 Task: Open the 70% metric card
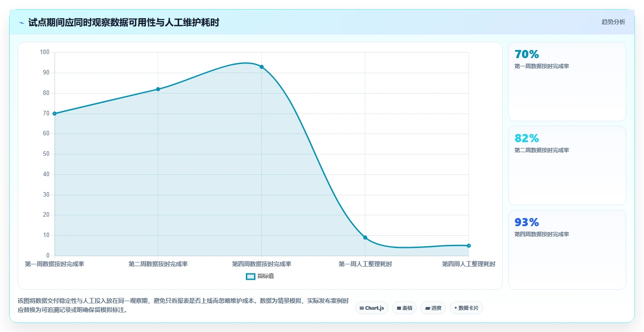pos(567,81)
